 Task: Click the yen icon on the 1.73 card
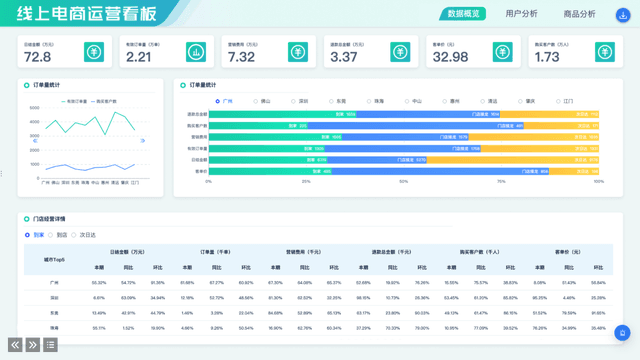605,52
